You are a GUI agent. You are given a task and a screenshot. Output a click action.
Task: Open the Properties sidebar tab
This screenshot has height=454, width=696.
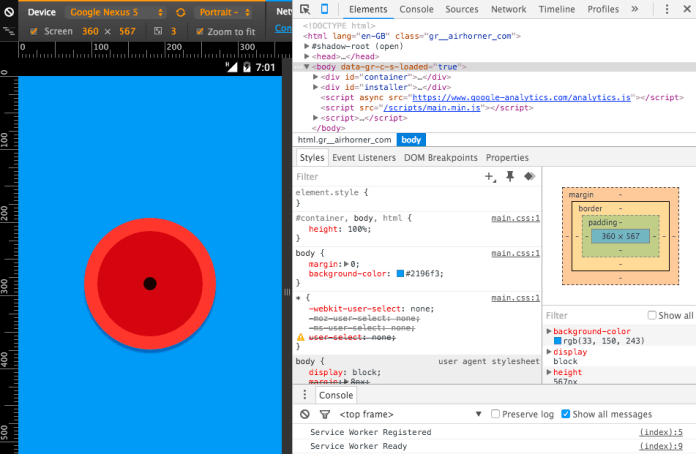click(x=507, y=158)
